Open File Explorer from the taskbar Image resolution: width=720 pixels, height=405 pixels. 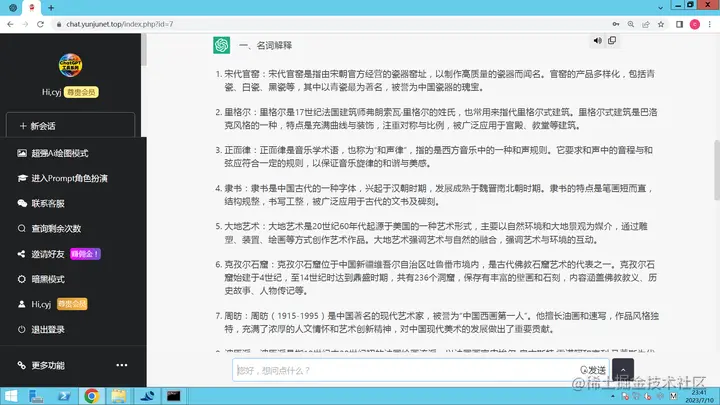118,396
